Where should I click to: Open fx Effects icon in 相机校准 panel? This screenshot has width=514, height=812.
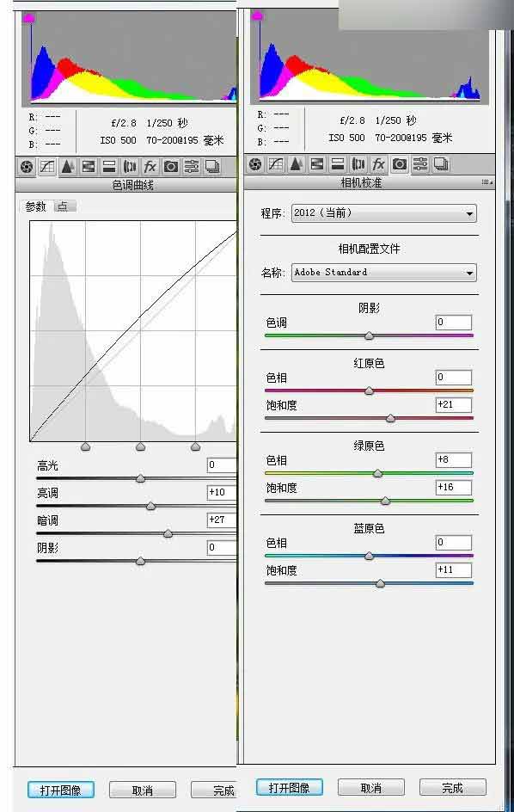(x=379, y=164)
